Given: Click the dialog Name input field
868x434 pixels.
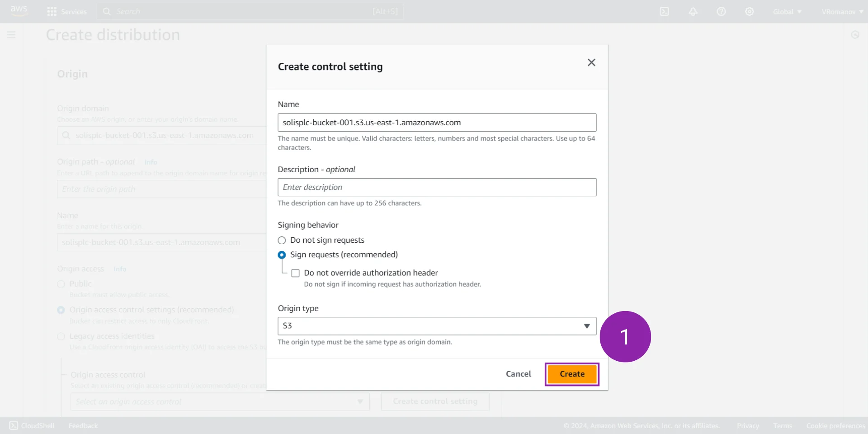Looking at the screenshot, I should coord(437,123).
